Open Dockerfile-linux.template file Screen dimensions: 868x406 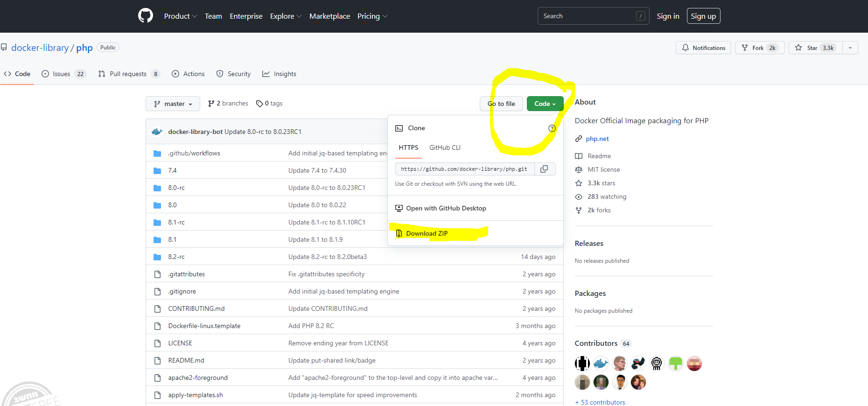(204, 326)
